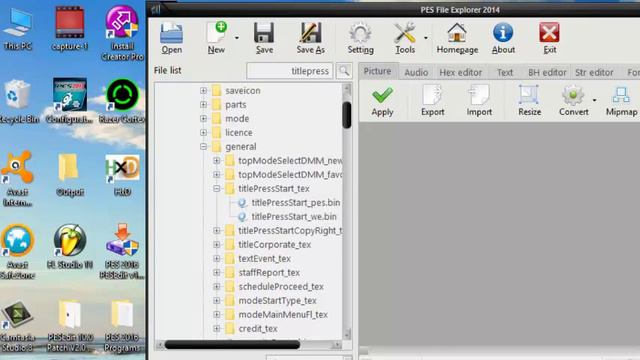Expand the scheduleProceed_tex folder
The image size is (640, 360).
click(x=217, y=287)
